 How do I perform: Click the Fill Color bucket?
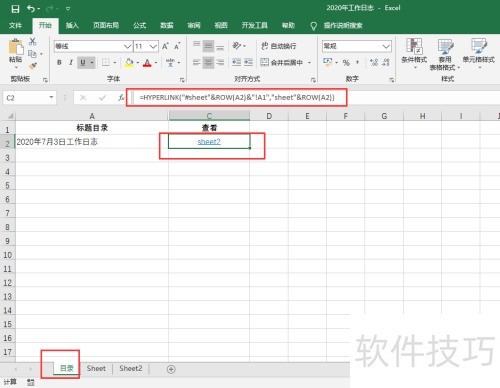129,62
